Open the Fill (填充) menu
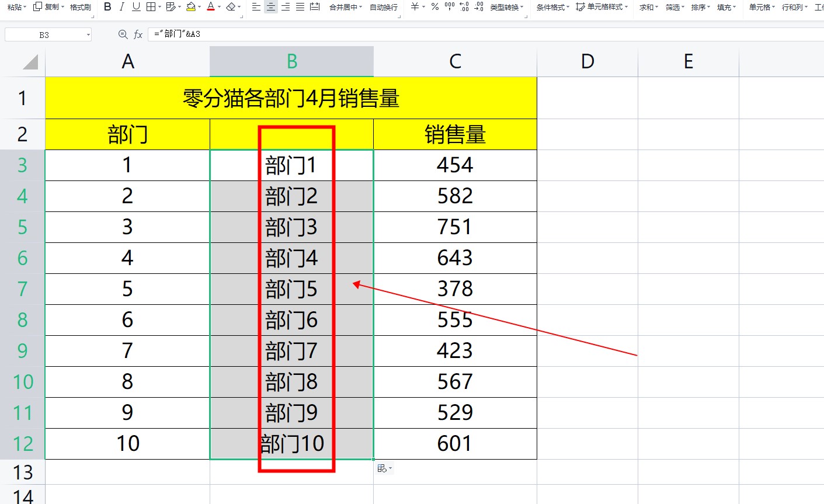The width and height of the screenshot is (824, 504). pos(726,7)
